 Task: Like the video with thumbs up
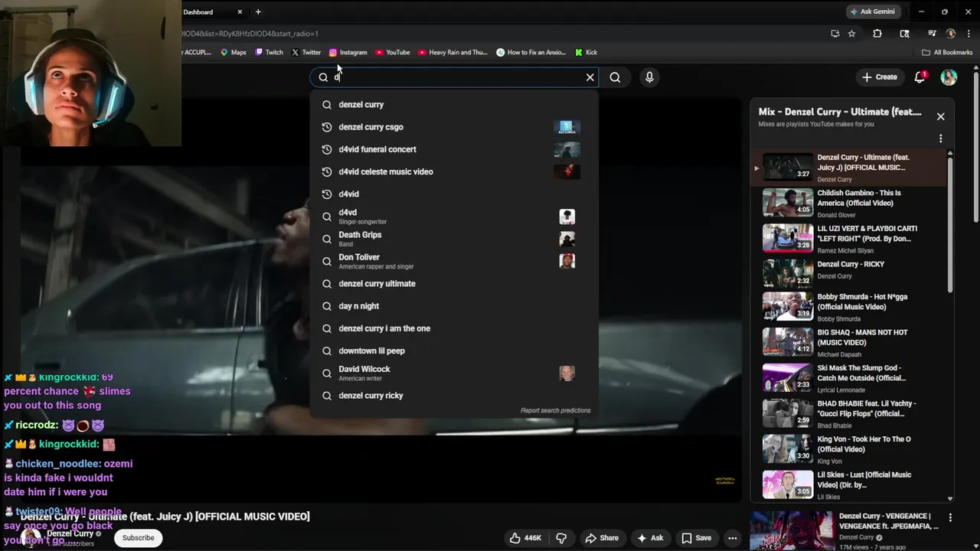525,538
